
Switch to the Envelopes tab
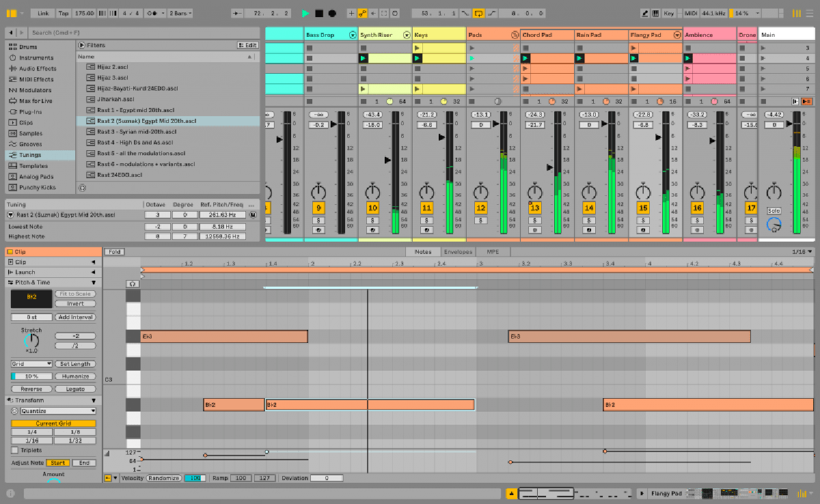(x=456, y=252)
